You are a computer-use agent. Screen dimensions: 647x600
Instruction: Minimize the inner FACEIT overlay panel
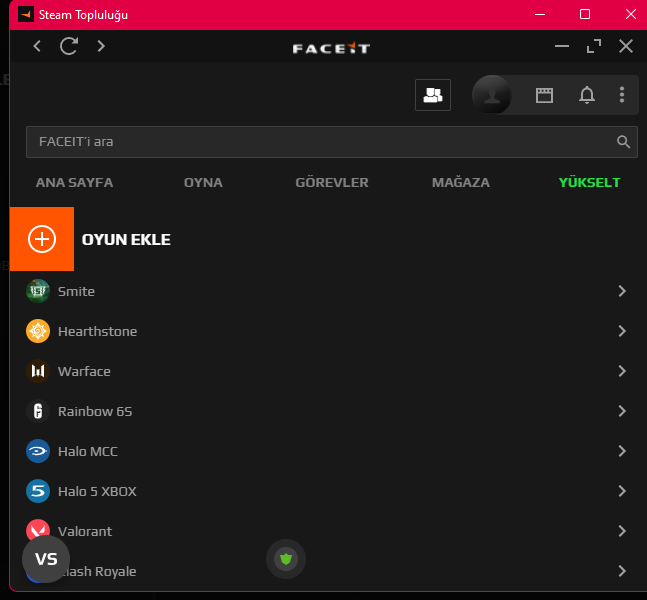click(562, 46)
